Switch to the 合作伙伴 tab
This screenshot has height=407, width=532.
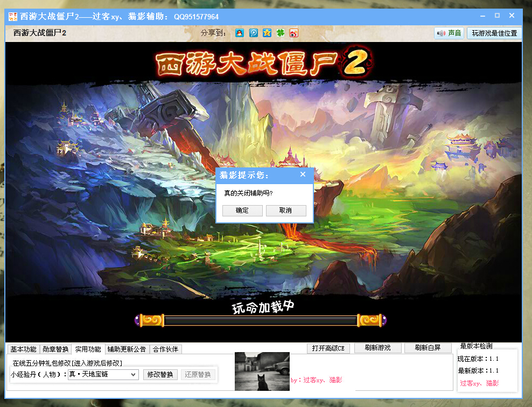165,349
